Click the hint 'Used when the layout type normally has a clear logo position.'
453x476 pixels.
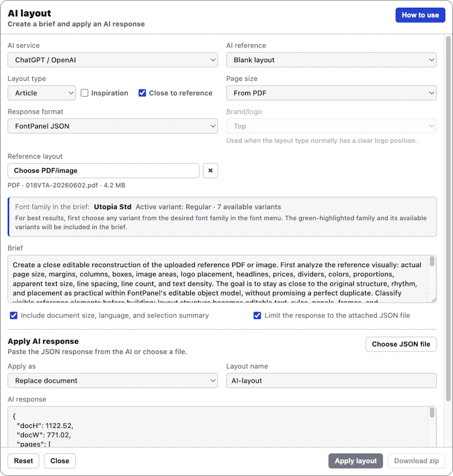point(321,140)
